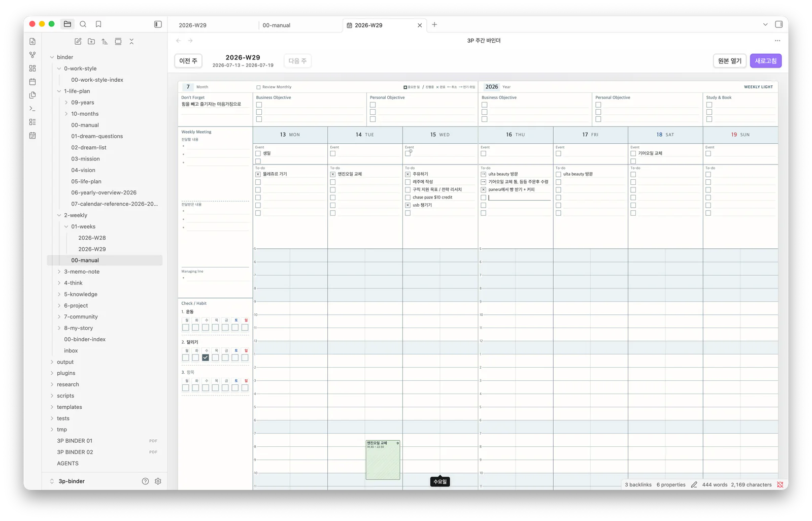Click the 이전 주 previous week button
Viewport: 812px width, 521px height.
(x=188, y=61)
